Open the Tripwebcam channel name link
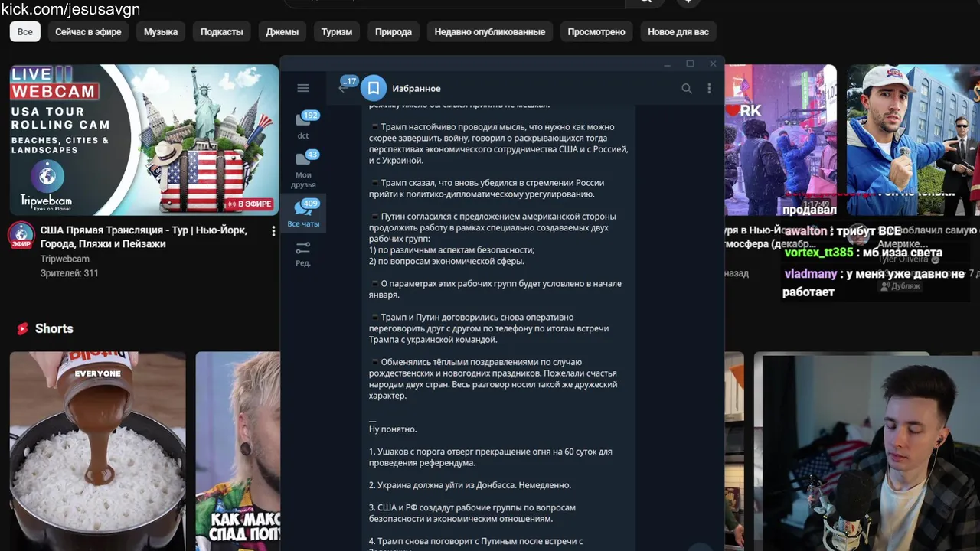 65,259
